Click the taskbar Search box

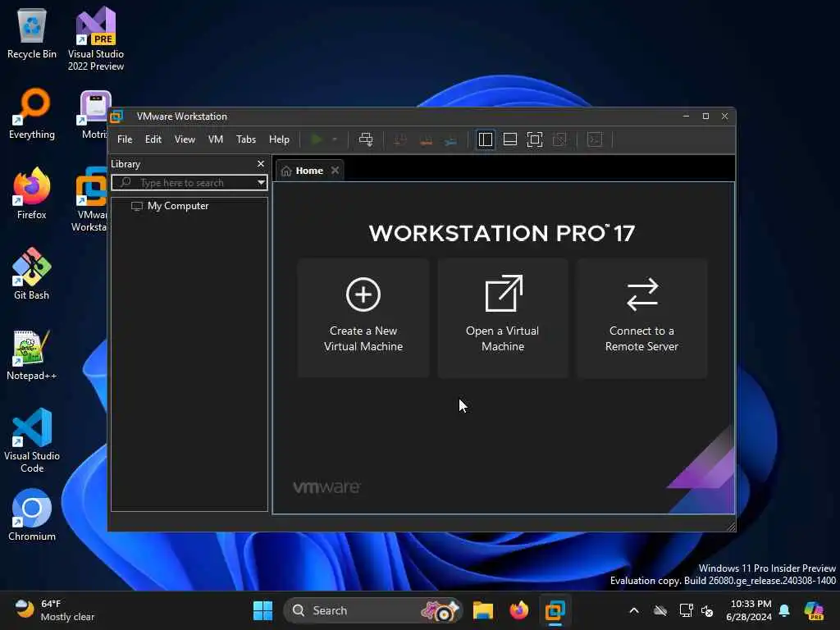pos(372,610)
